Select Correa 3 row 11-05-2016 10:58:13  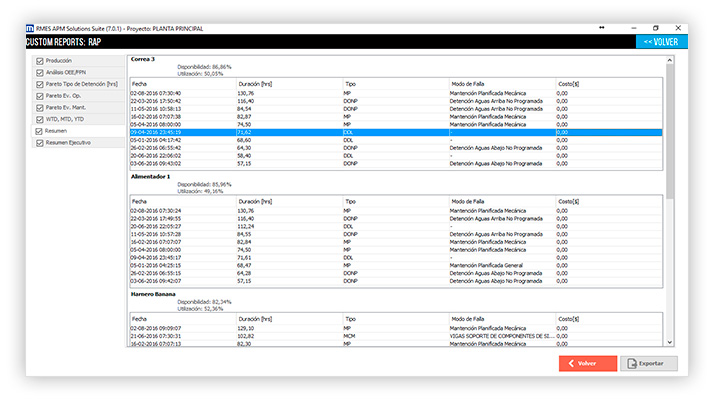[396, 109]
